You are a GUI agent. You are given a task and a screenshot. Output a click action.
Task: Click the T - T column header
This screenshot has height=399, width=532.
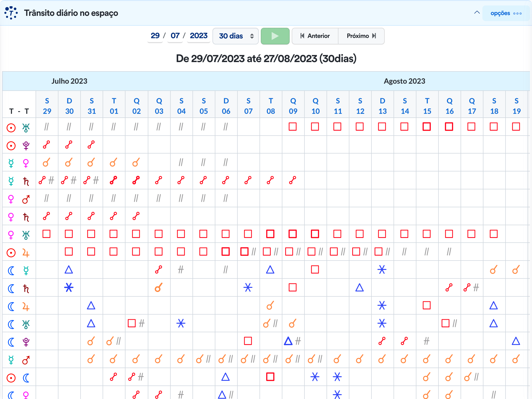point(19,111)
